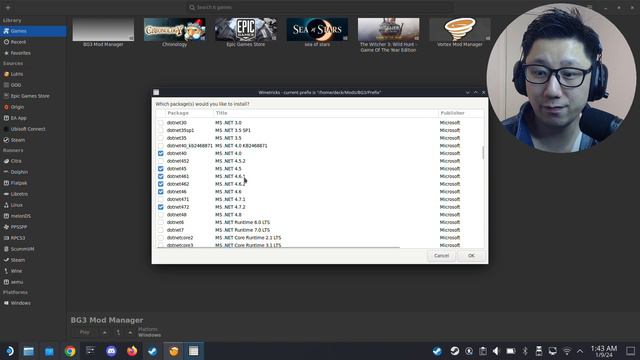The height and width of the screenshot is (360, 640).
Task: Select the Windows platform in sidebar
Action: pyautogui.click(x=33, y=303)
